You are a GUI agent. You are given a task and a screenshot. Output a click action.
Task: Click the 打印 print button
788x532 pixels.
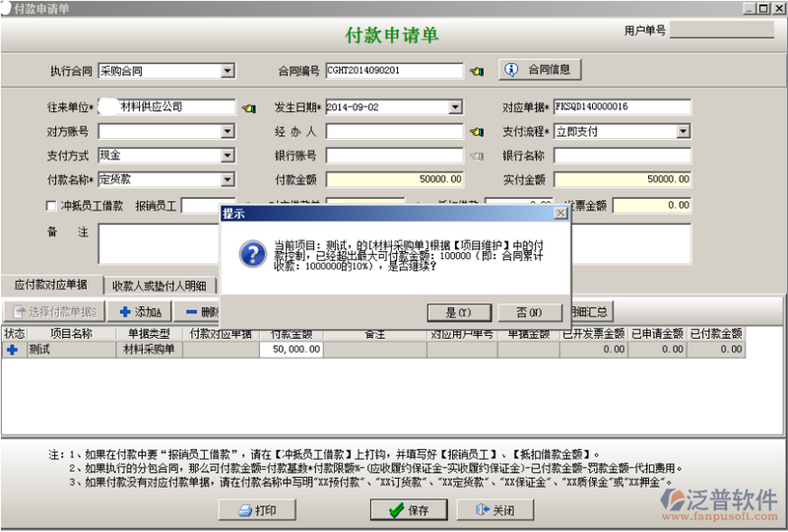point(257,510)
